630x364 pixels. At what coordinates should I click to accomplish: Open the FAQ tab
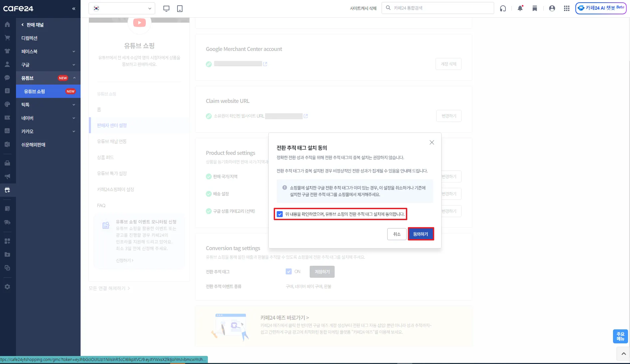point(139,205)
